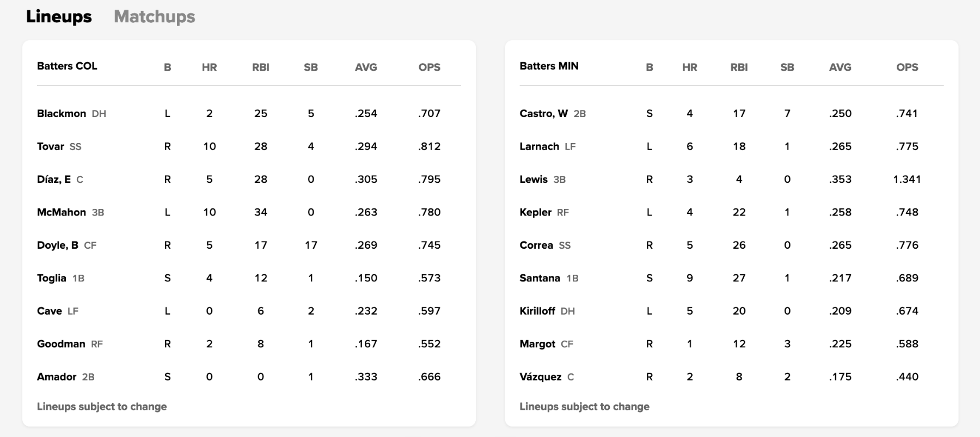Select Vázquez in the Minnesota lineup
Viewport: 980px width, 437px height.
tap(540, 377)
